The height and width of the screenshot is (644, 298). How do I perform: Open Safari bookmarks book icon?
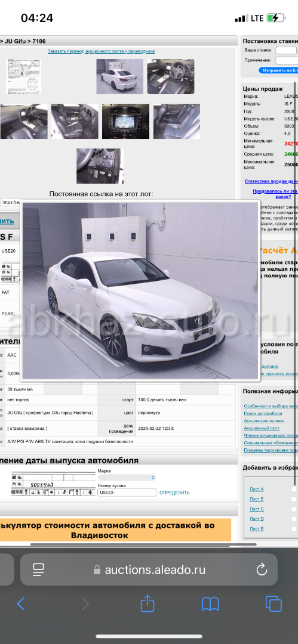point(210,603)
